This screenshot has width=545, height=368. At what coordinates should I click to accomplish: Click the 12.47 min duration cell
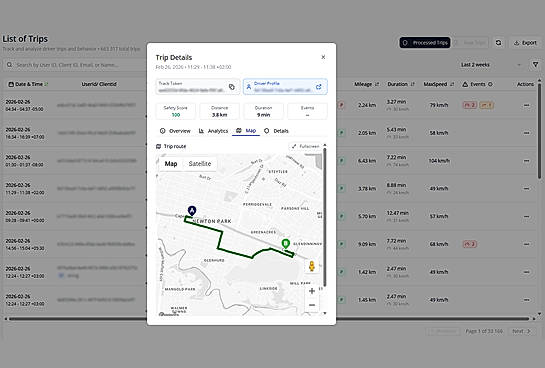click(x=398, y=213)
